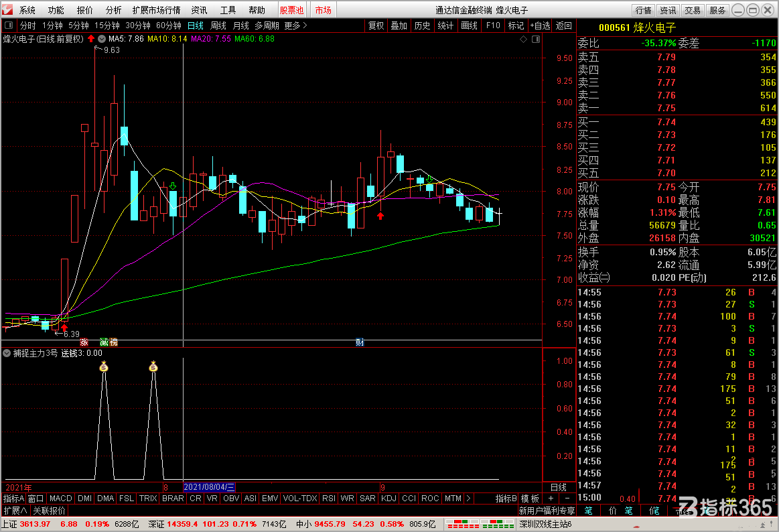779x532 pixels.
Task: Select the 日线 daily period
Action: pyautogui.click(x=196, y=25)
